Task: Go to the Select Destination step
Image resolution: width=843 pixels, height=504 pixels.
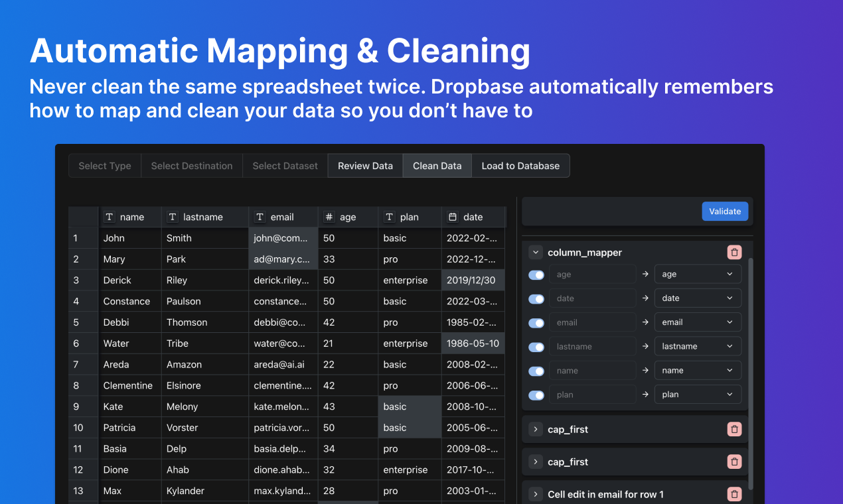Action: coord(192,166)
